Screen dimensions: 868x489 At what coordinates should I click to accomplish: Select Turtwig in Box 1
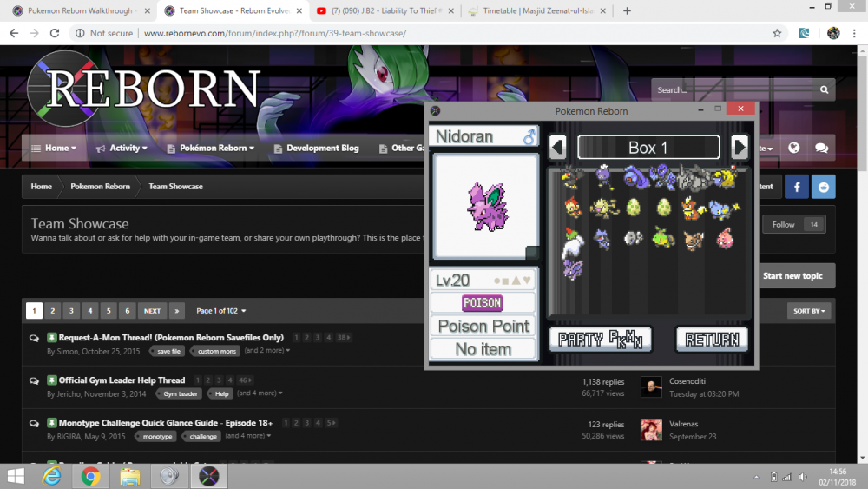tap(663, 238)
